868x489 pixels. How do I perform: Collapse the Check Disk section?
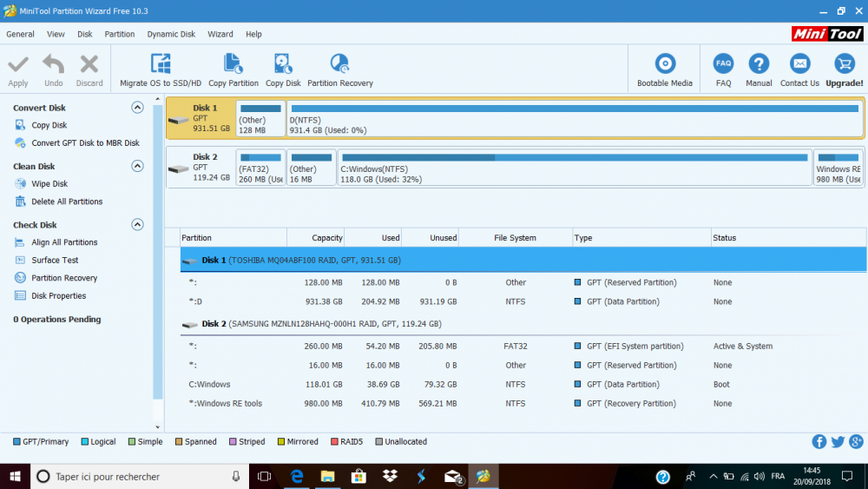click(x=137, y=225)
